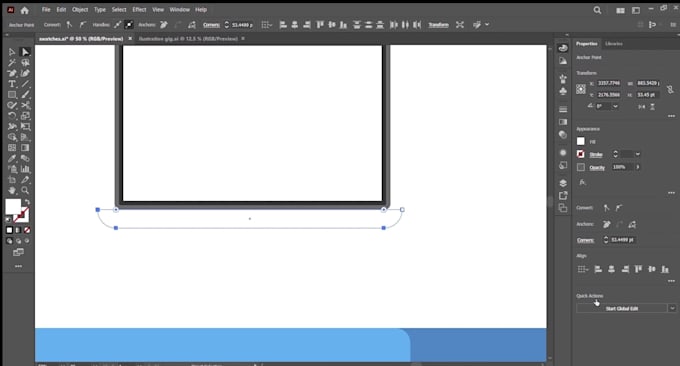Select the Line Segment tool
680x366 pixels.
click(25, 84)
